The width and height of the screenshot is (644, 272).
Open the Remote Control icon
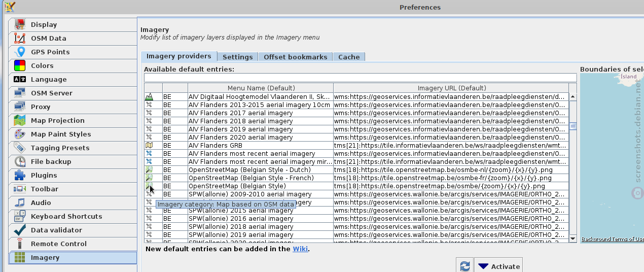20,244
